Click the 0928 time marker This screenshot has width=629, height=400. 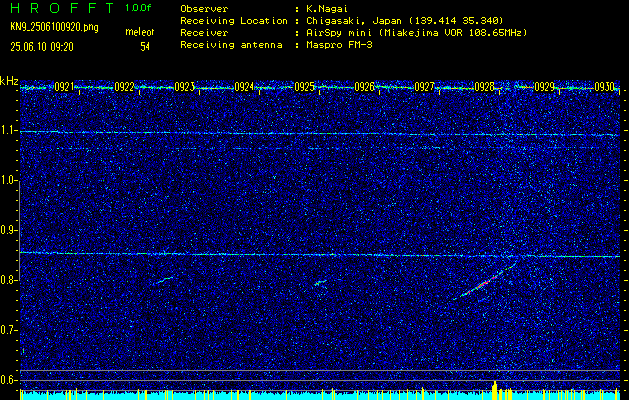click(484, 87)
